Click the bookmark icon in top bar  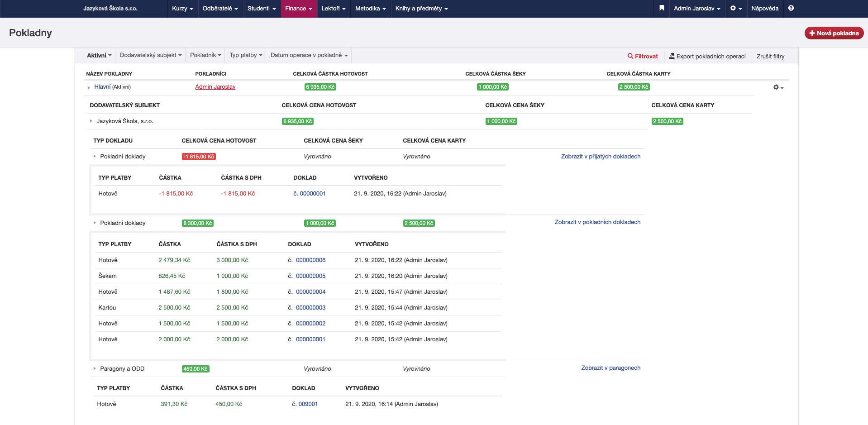coord(662,8)
